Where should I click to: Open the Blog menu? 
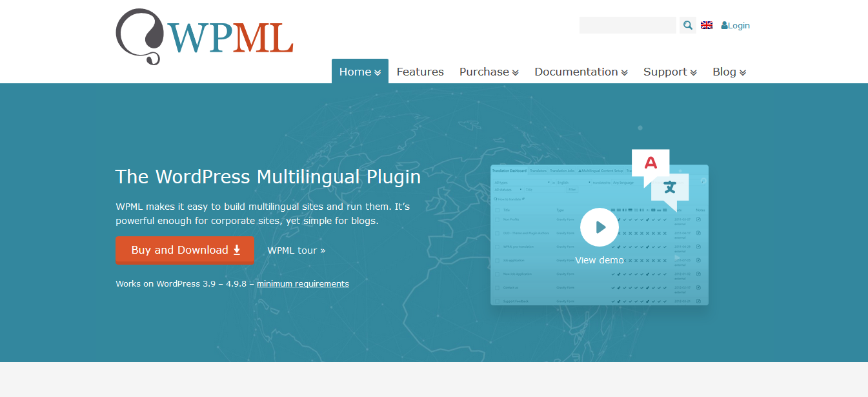point(729,72)
